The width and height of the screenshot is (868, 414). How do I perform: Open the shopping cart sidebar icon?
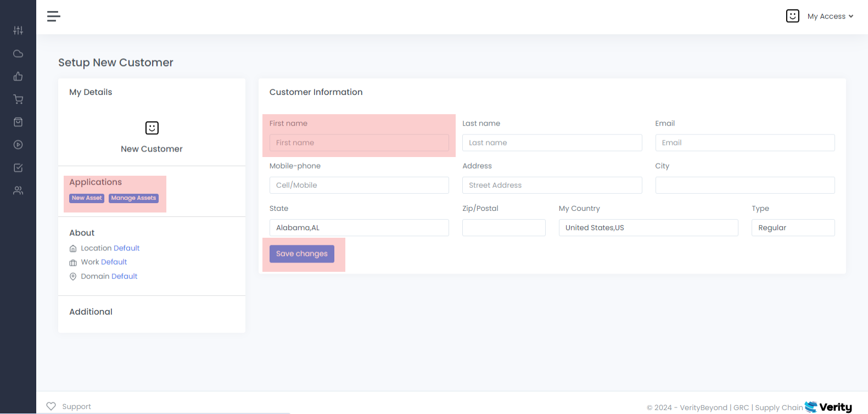pos(18,99)
